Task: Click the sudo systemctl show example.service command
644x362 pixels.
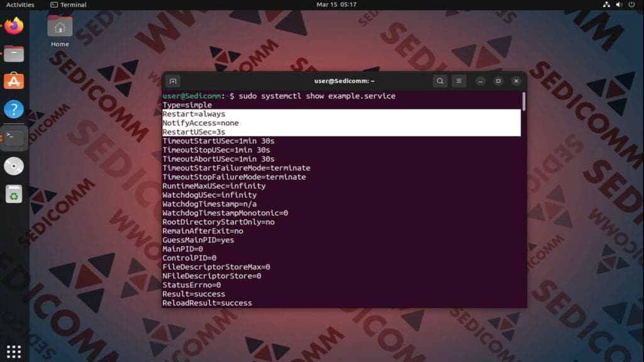Action: tap(317, 96)
